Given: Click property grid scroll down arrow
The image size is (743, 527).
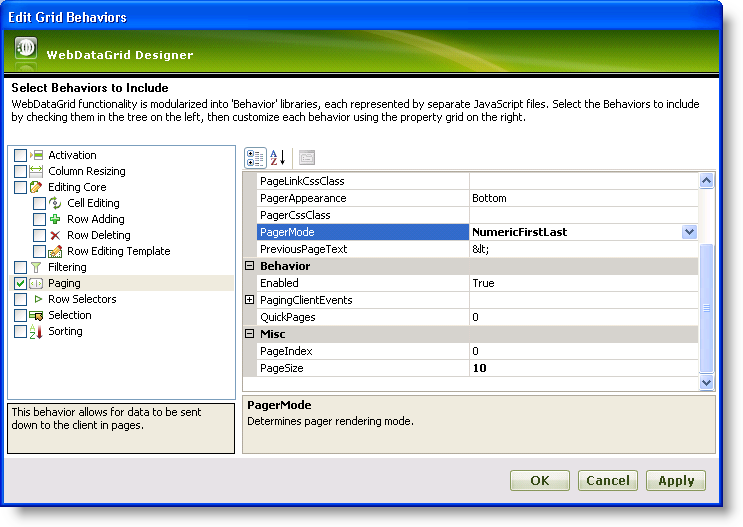Looking at the screenshot, I should tap(707, 382).
